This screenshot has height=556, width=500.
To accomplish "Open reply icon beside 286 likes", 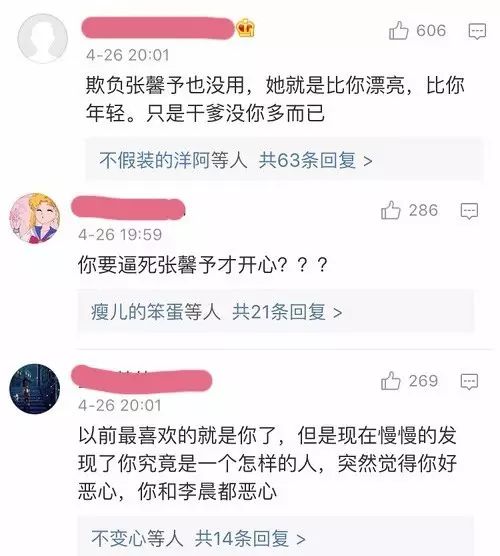I will (469, 211).
